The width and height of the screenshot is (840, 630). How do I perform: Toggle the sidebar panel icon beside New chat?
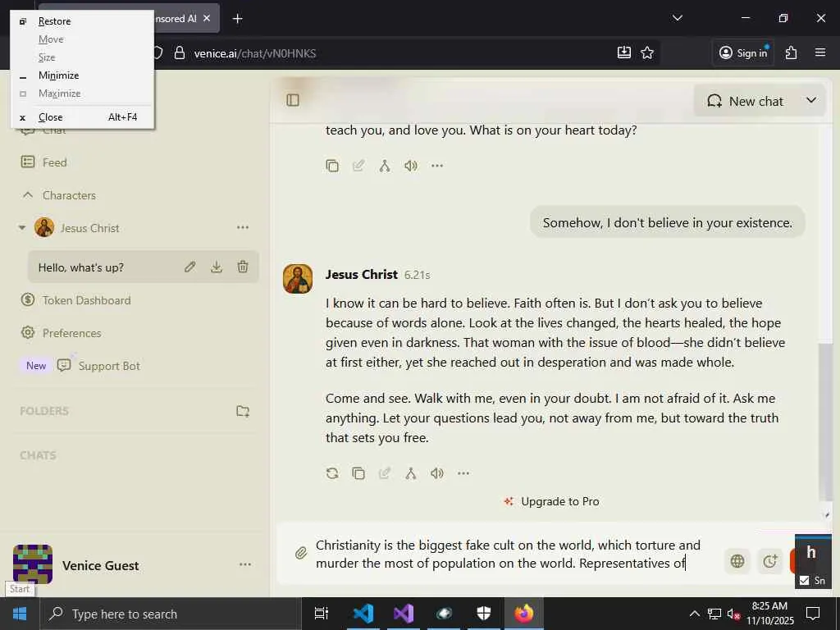(x=293, y=100)
